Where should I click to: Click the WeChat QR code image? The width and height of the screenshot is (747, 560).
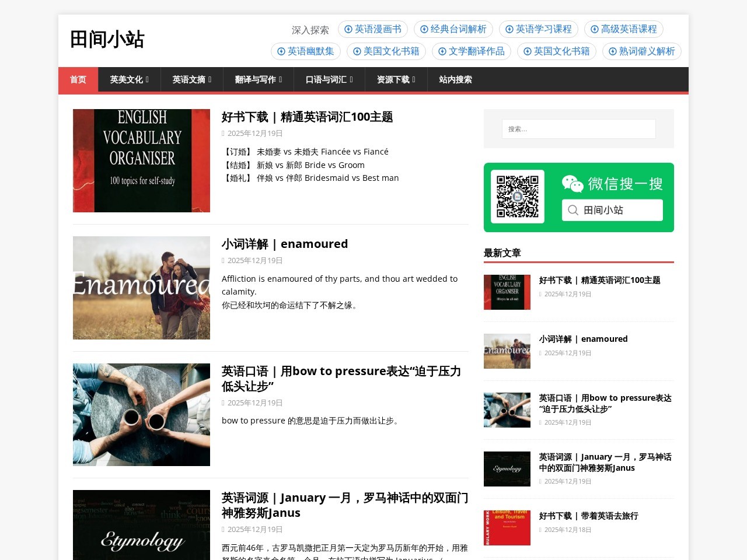click(x=517, y=197)
